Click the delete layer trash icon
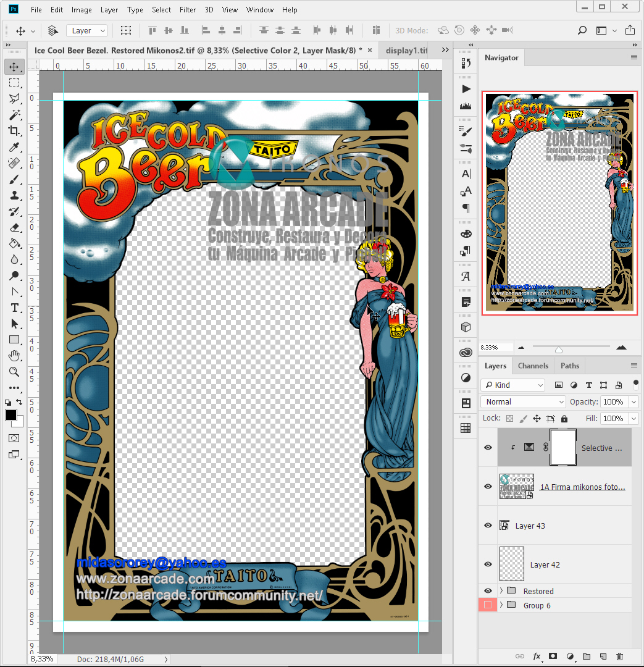 tap(620, 657)
